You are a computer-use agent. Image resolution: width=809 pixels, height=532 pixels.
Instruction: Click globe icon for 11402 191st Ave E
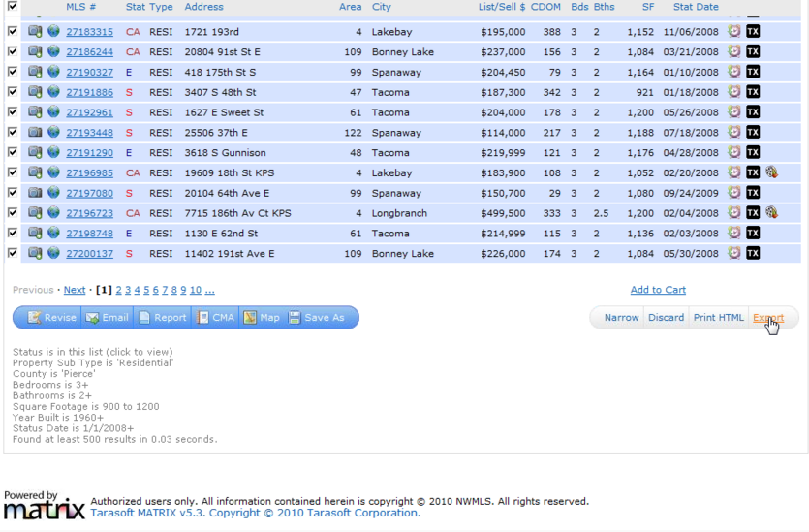pos(53,254)
